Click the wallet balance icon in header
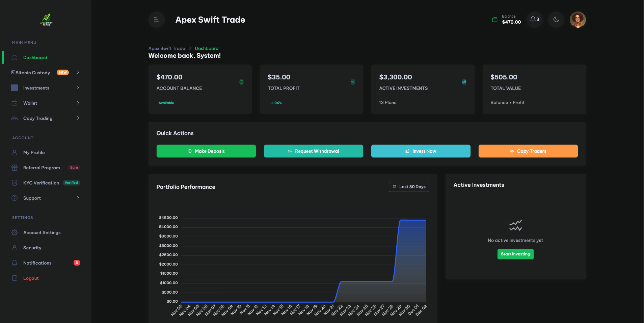Viewport: 644px width, 323px height. (494, 20)
